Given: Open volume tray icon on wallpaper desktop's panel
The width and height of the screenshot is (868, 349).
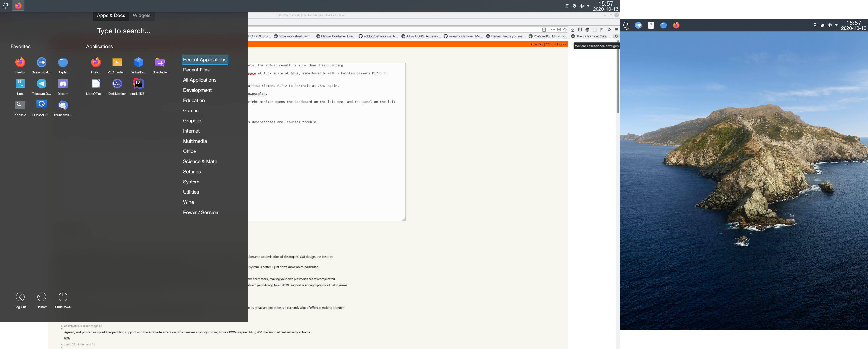Looking at the screenshot, I should pos(829,25).
